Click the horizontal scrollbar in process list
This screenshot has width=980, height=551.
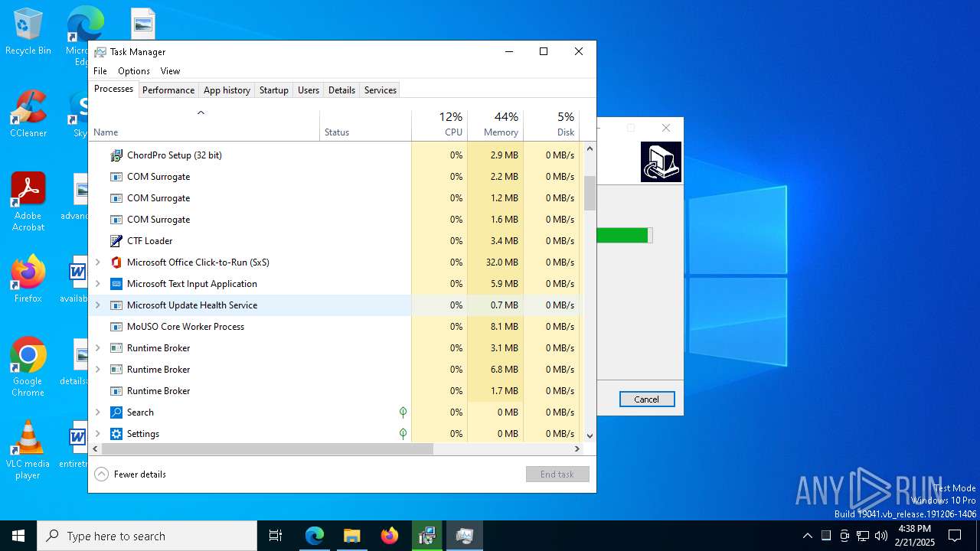267,449
